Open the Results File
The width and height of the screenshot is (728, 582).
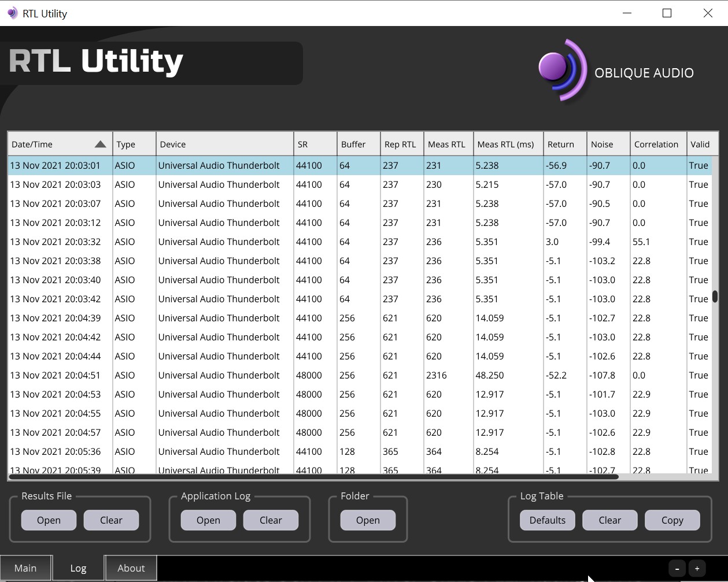click(49, 520)
